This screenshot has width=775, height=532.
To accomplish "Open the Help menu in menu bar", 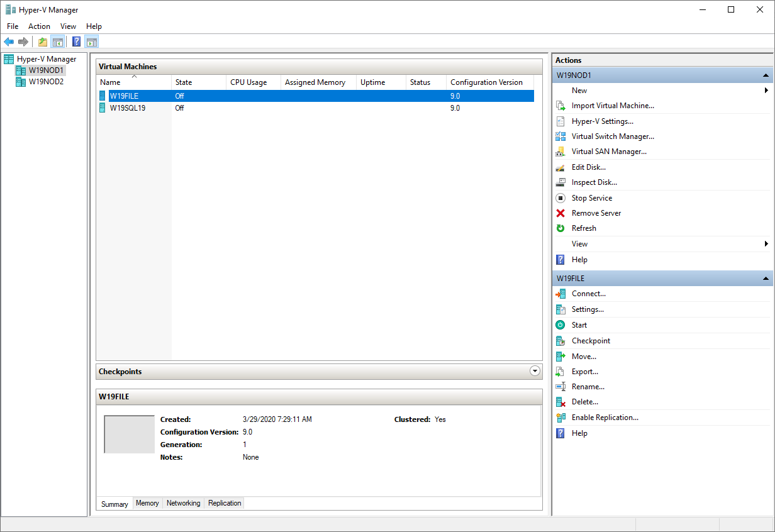I will tap(94, 26).
